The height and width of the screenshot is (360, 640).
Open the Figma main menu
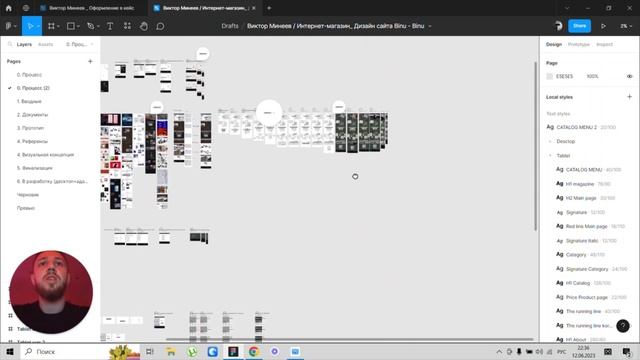click(x=9, y=26)
